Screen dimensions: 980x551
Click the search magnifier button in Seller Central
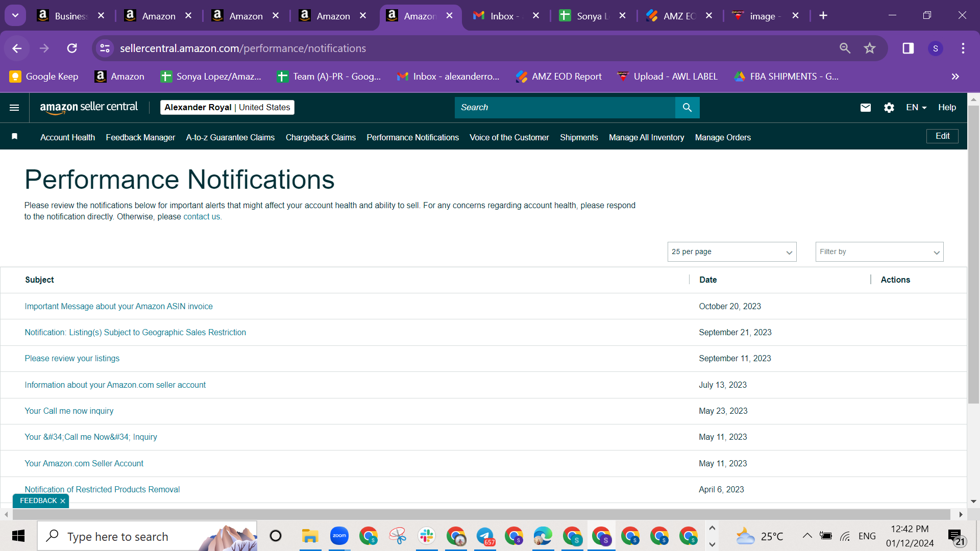(x=687, y=108)
